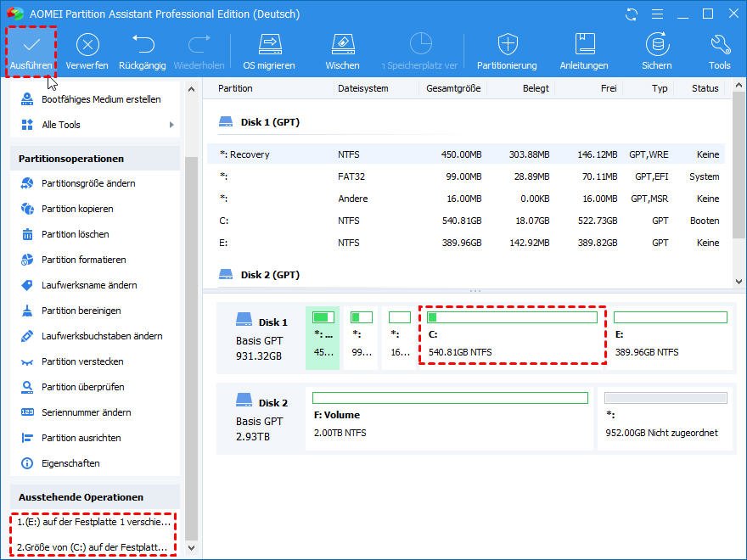Click partition list scrollbar up arrow
The image size is (747, 560).
pos(739,86)
